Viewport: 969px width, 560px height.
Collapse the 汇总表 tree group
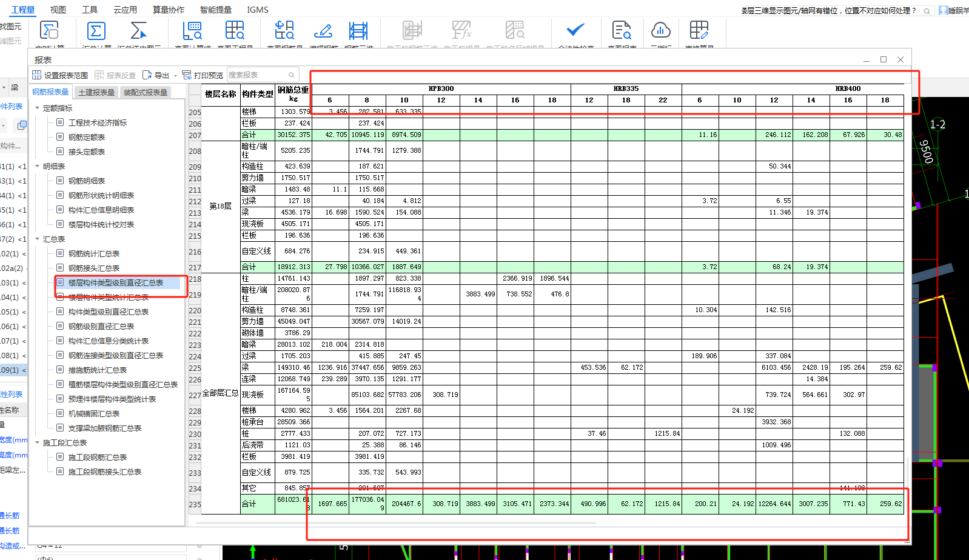coord(38,239)
